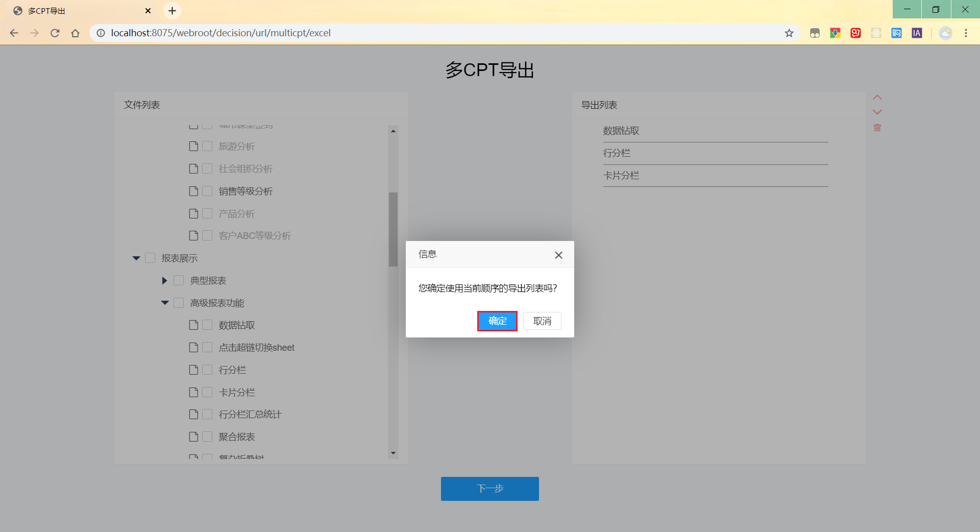Reload the page

click(x=55, y=33)
